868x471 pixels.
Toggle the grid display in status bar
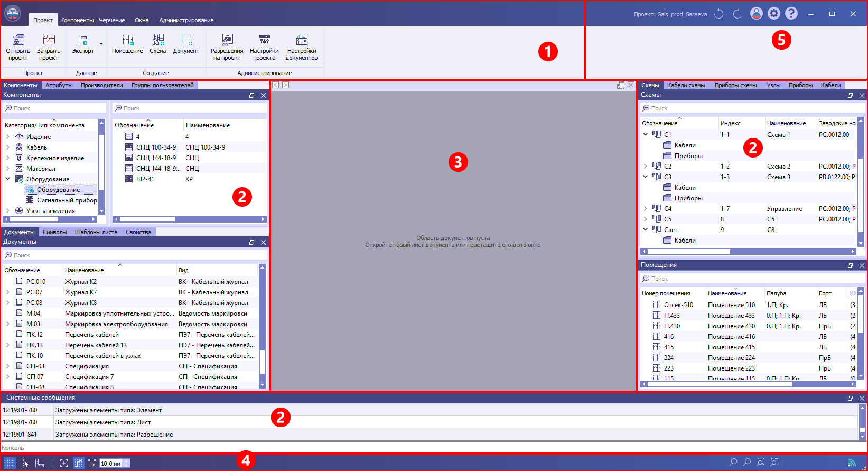coord(10,463)
